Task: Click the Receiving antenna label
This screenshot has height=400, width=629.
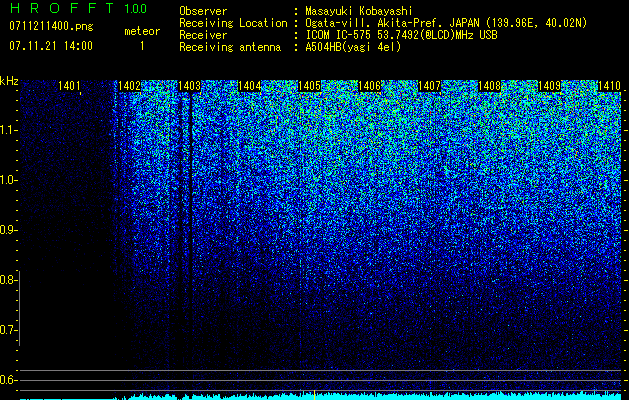Action: coord(230,47)
